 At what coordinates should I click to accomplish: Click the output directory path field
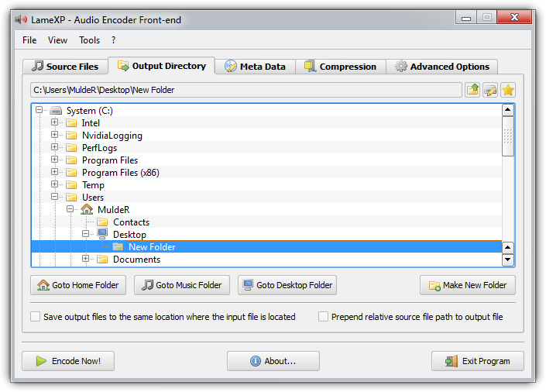246,90
